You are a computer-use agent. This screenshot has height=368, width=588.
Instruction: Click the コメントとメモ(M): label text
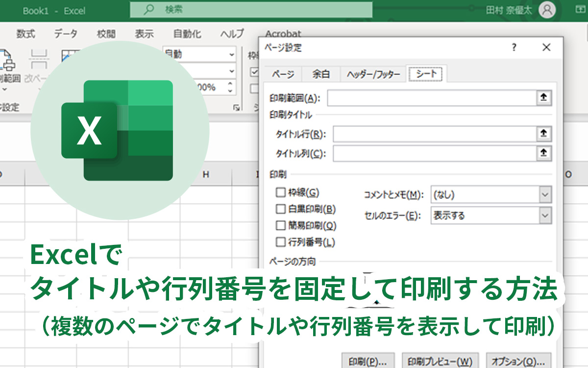[393, 195]
